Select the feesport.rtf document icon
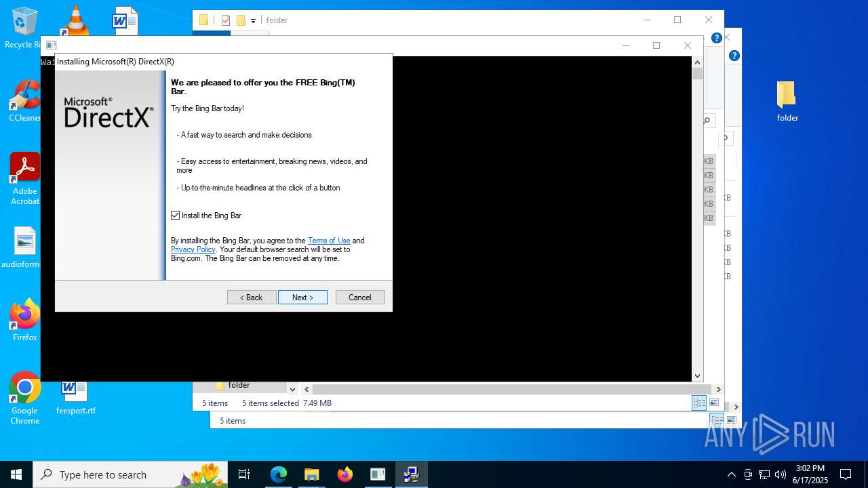This screenshot has height=488, width=868. (x=75, y=396)
